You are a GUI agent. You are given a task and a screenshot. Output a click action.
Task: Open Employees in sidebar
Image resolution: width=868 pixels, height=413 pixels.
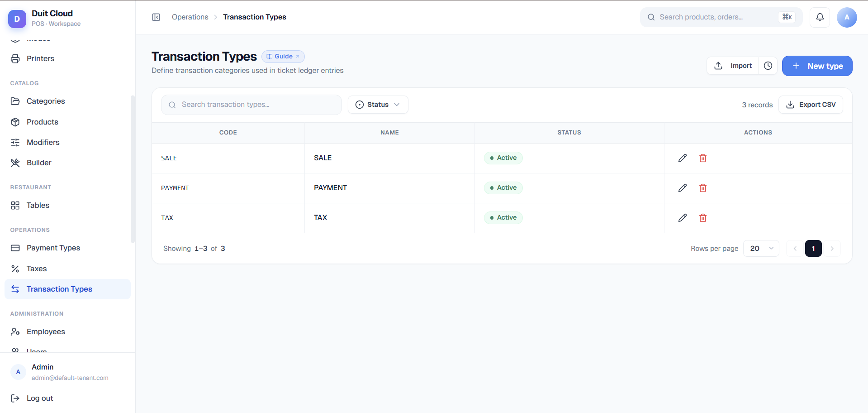(x=67, y=331)
